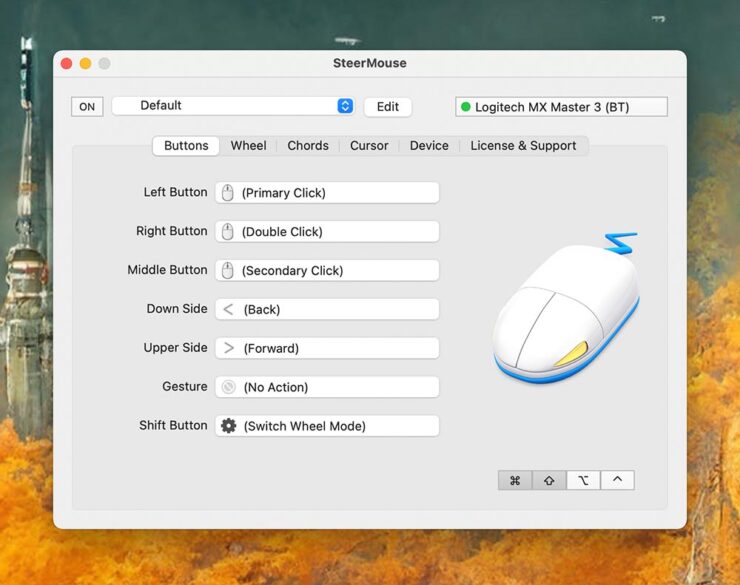Toggle the Command modifier key button
The image size is (740, 585).
(x=515, y=480)
